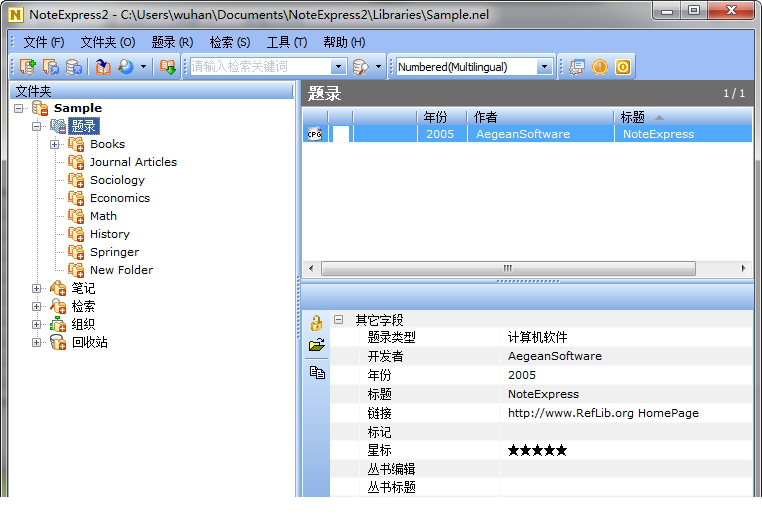
Task: Click the import references toolbar icon
Action: click(x=103, y=67)
